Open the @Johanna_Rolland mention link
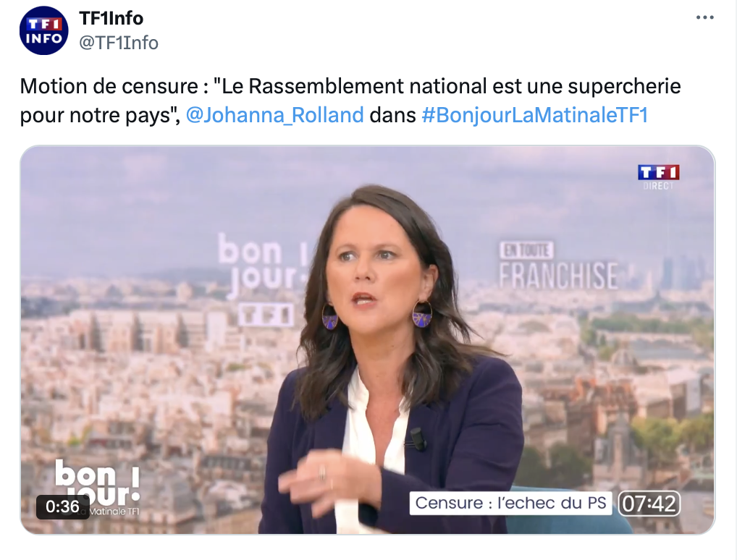The height and width of the screenshot is (560, 737). click(x=275, y=115)
